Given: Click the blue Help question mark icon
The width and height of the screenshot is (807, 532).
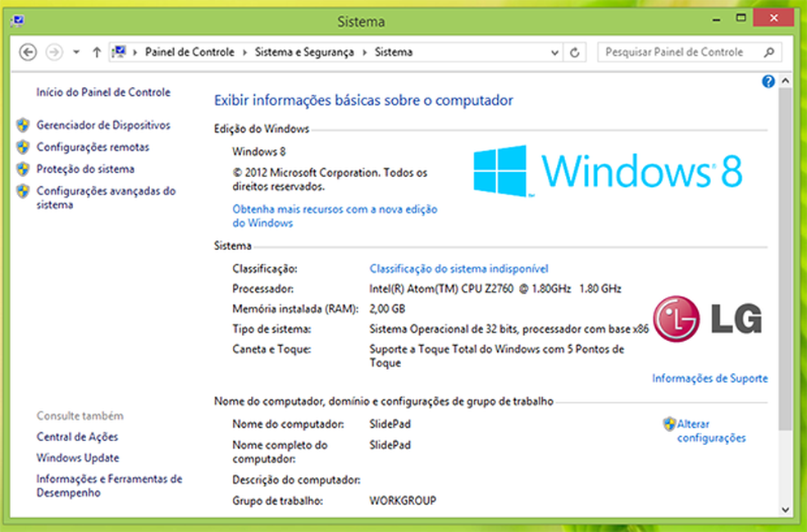Looking at the screenshot, I should click(768, 81).
